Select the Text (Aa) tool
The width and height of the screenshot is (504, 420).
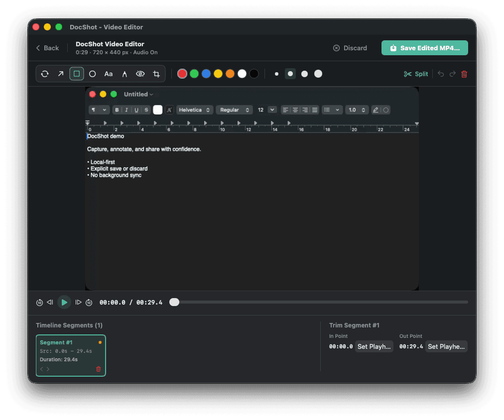pos(109,74)
